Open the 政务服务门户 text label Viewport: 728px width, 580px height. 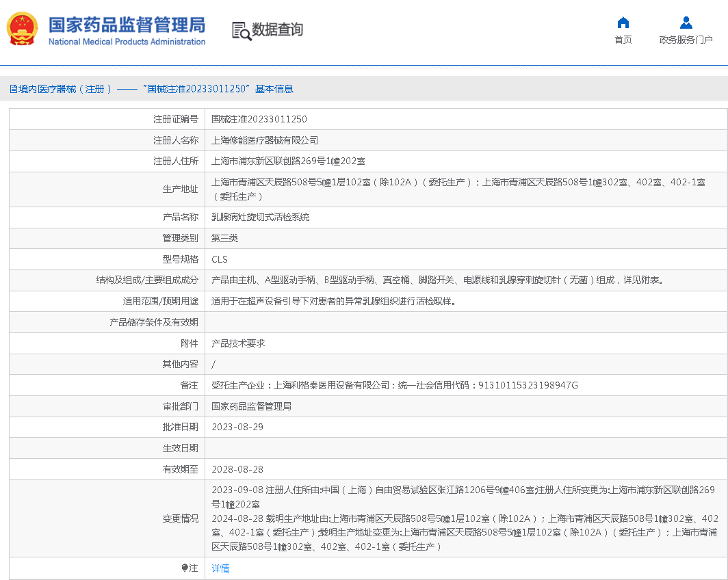pyautogui.click(x=686, y=40)
